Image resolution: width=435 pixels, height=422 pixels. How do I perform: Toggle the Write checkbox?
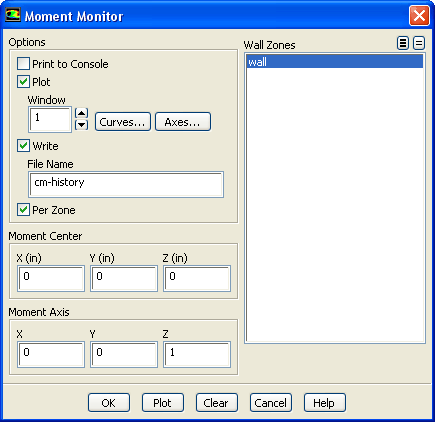click(23, 145)
